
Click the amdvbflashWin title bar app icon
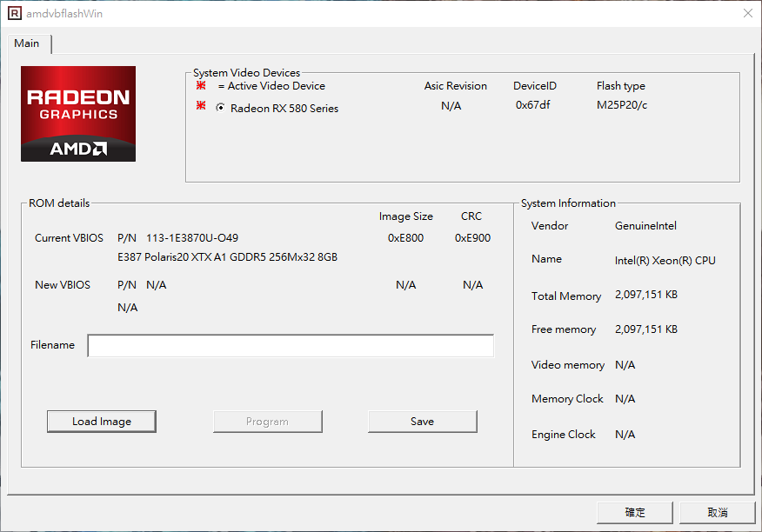point(15,13)
